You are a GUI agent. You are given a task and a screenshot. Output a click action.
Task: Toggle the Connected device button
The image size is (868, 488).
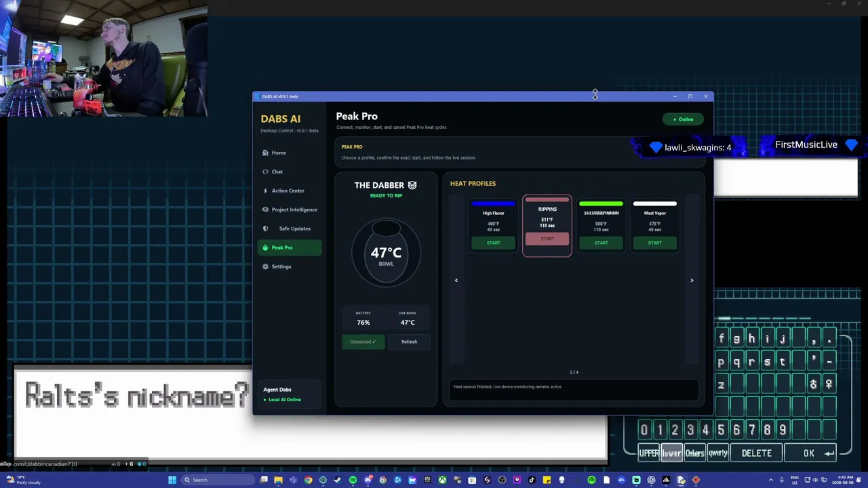coord(363,342)
